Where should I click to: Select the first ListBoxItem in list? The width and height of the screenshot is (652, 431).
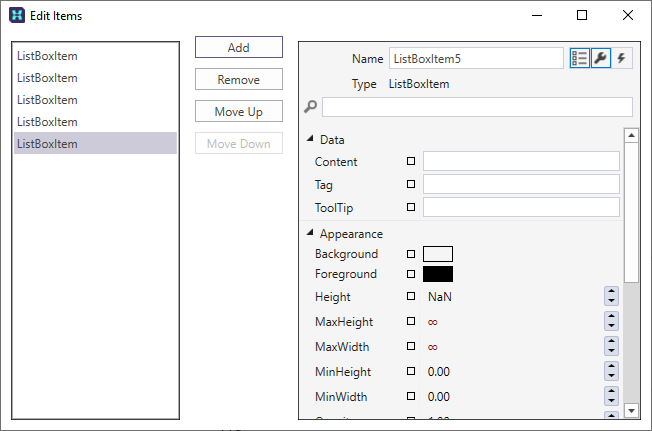point(95,56)
